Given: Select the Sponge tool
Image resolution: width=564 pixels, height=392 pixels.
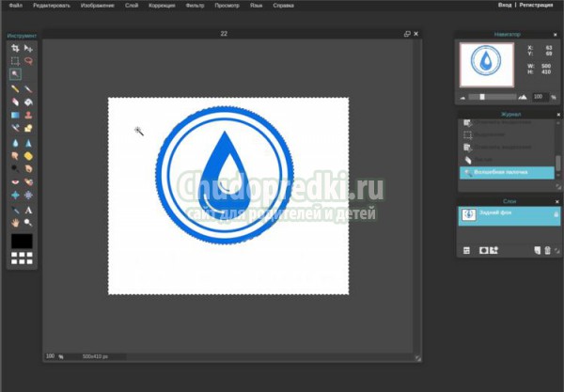Looking at the screenshot, I should click(28, 156).
